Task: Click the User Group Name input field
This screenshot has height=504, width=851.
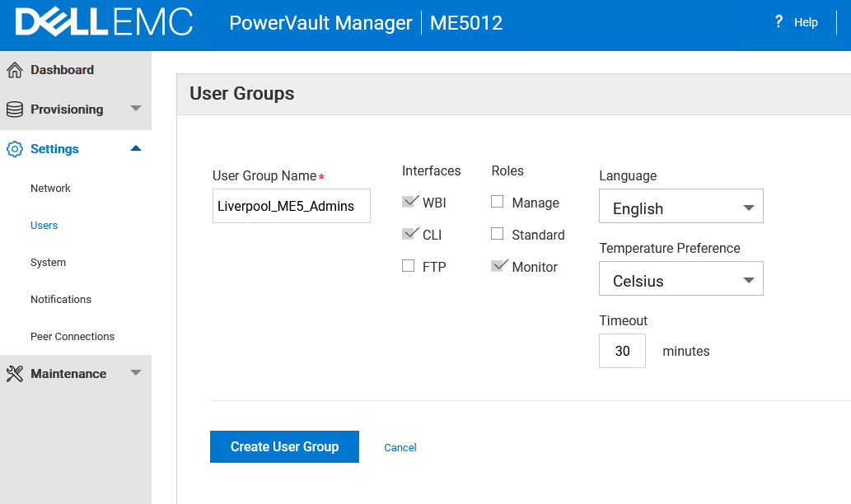Action: tap(291, 205)
